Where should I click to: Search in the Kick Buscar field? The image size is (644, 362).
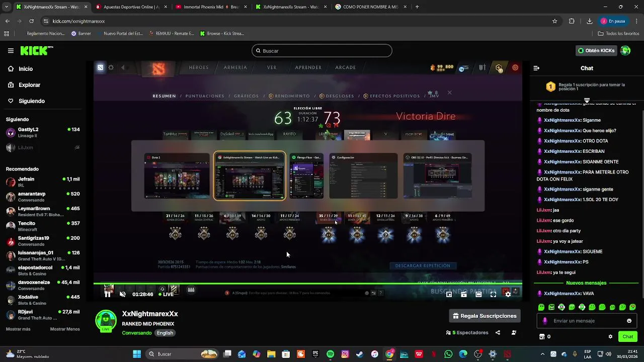322,51
